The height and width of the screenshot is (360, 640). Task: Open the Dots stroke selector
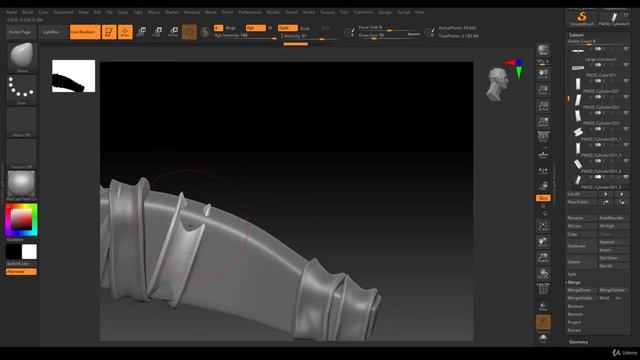tap(22, 89)
